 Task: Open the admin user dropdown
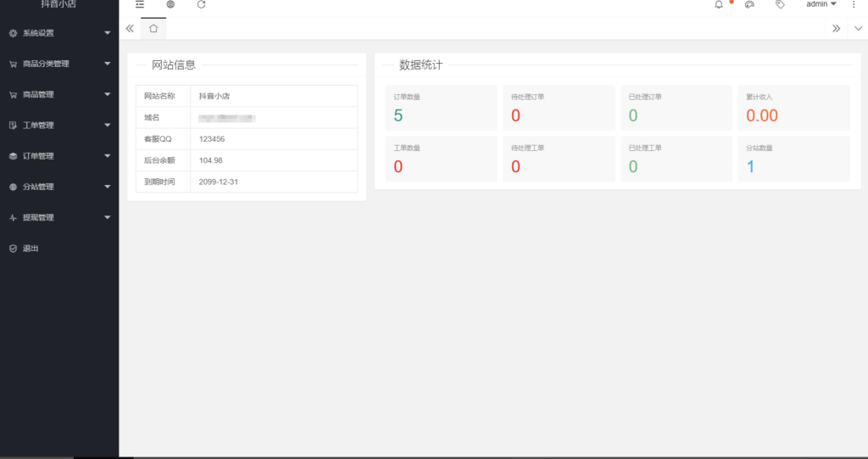821,4
